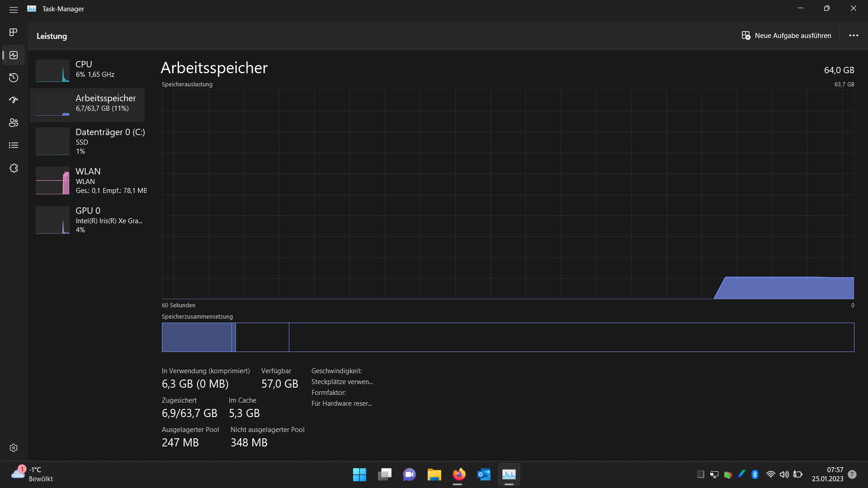Expand the hamburger navigation menu
868x488 pixels.
pos(14,9)
